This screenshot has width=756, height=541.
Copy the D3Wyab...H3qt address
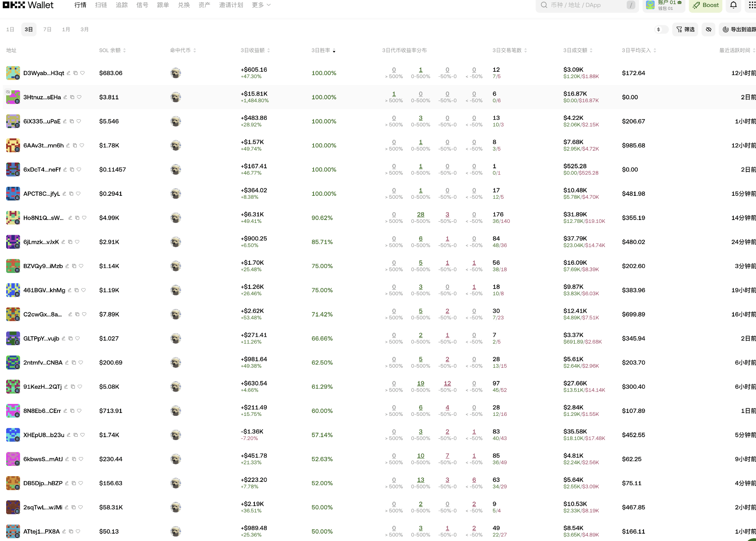[x=76, y=73]
